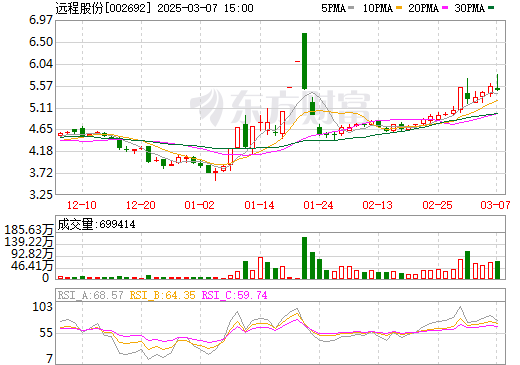Click the green 30PMA legend color dash
520x365 pixels.
point(491,8)
